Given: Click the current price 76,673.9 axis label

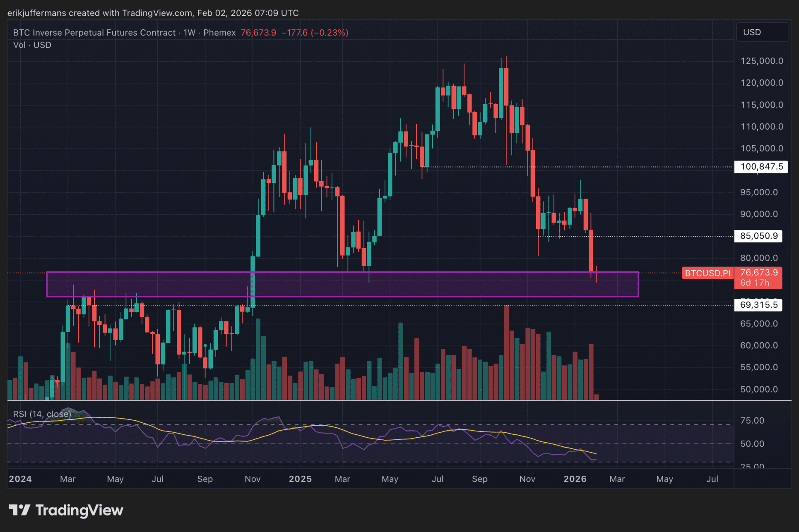Looking at the screenshot, I should point(758,273).
